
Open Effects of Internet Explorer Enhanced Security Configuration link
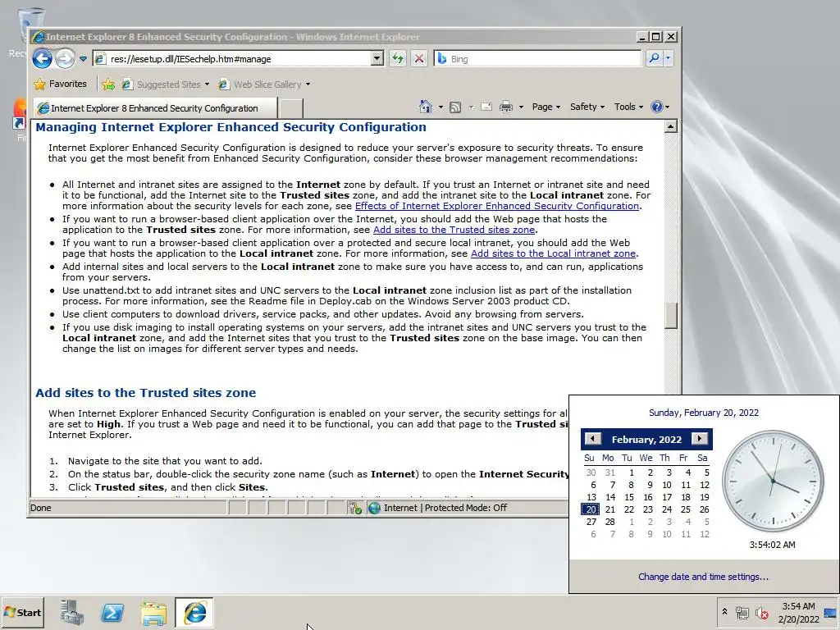(497, 206)
